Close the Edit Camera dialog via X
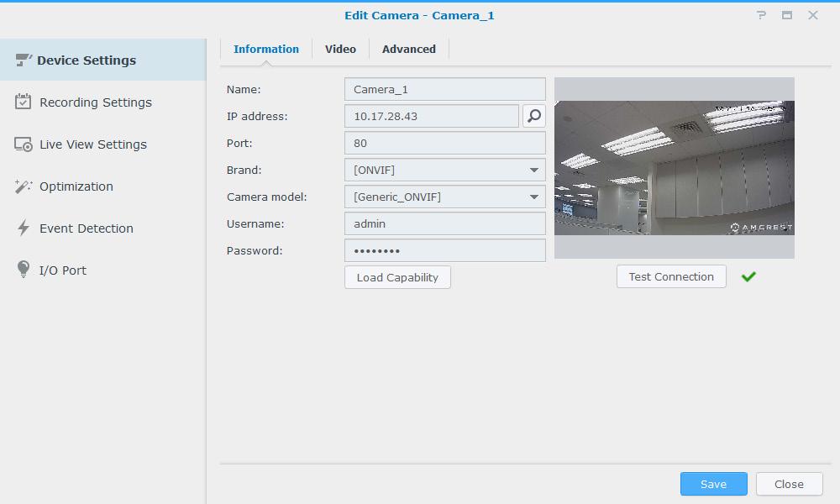The width and height of the screenshot is (840, 504). pyautogui.click(x=812, y=15)
